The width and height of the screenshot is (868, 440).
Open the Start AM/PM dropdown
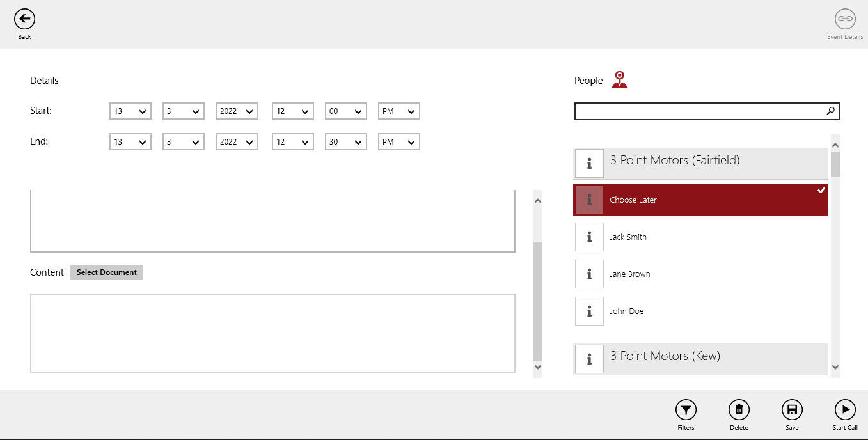click(399, 111)
